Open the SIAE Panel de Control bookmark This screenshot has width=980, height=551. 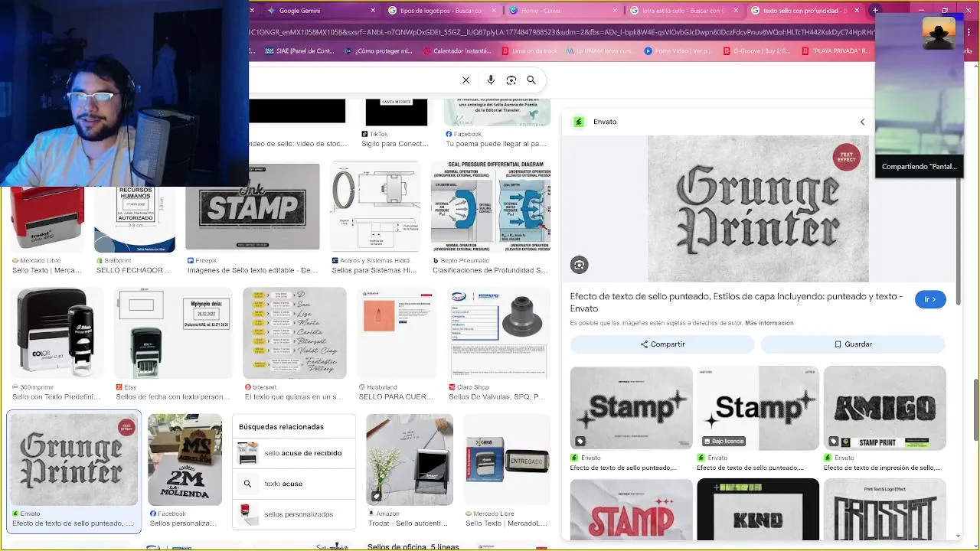tap(299, 51)
